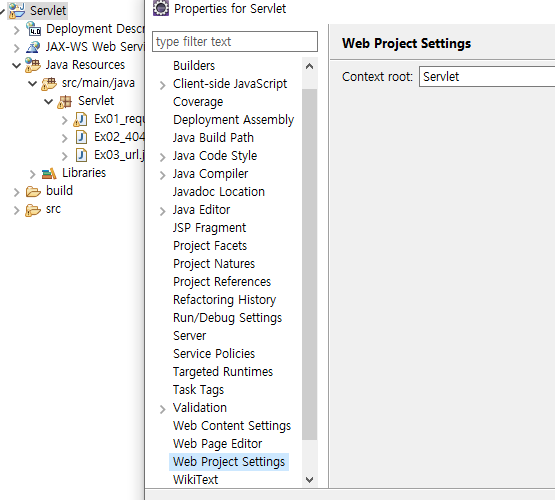Click the src folder icon
The height and width of the screenshot is (500, 555).
[x=33, y=210]
